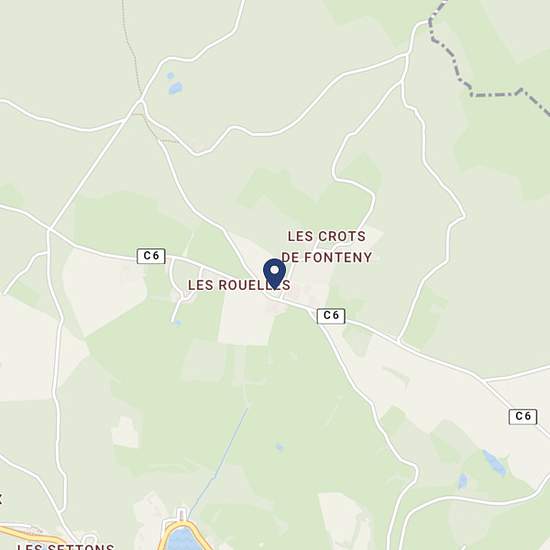Click the Les Rouelles place label

pos(239,285)
